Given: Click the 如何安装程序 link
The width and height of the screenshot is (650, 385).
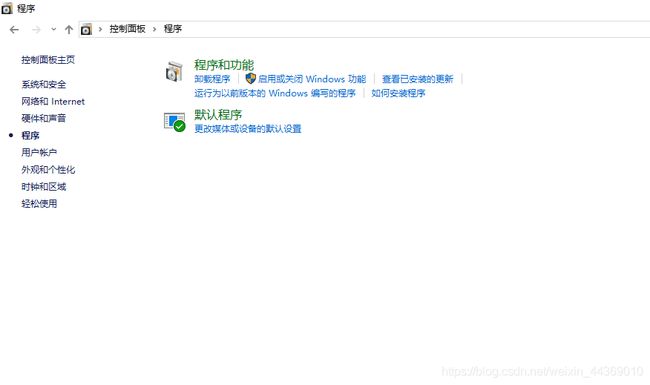Looking at the screenshot, I should [x=398, y=93].
